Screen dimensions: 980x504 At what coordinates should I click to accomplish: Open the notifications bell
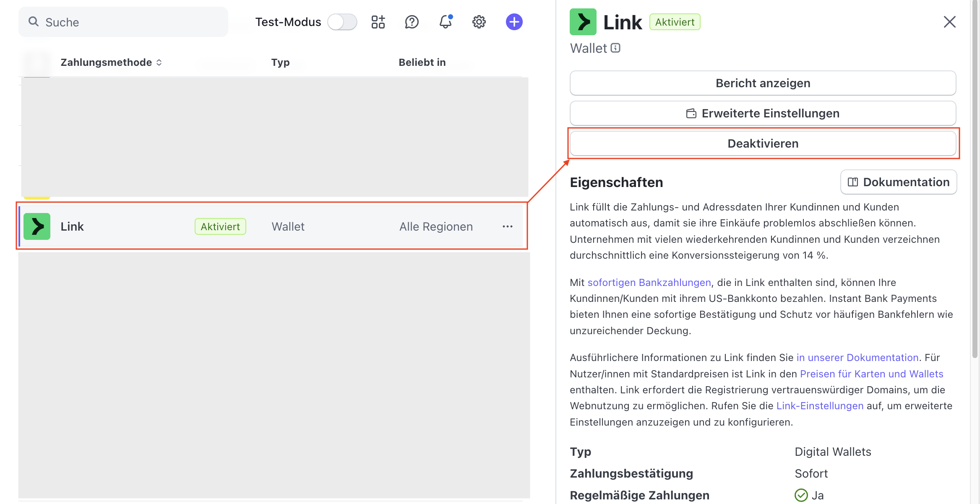[x=446, y=22]
